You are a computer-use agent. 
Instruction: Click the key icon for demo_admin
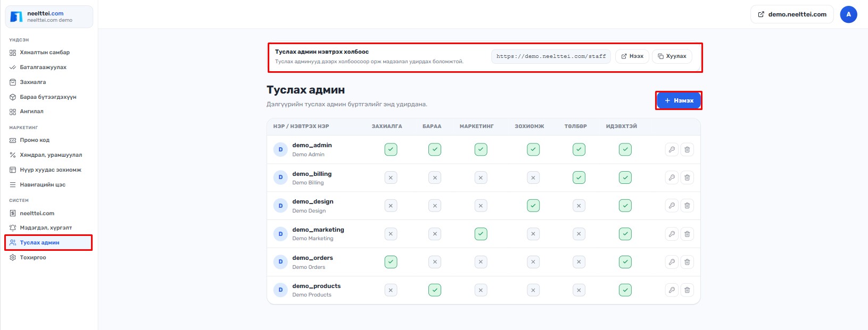pos(672,150)
